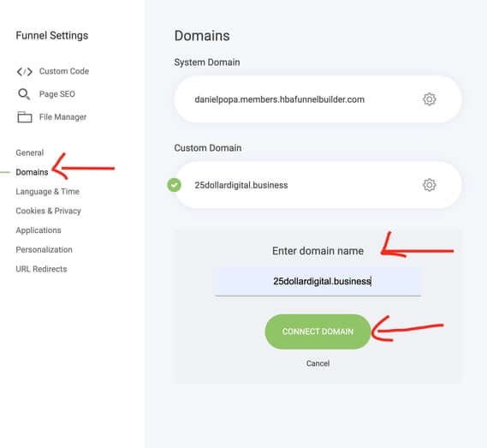Viewport: 487px width, 448px height.
Task: Open URL Redirects section
Action: (x=41, y=269)
